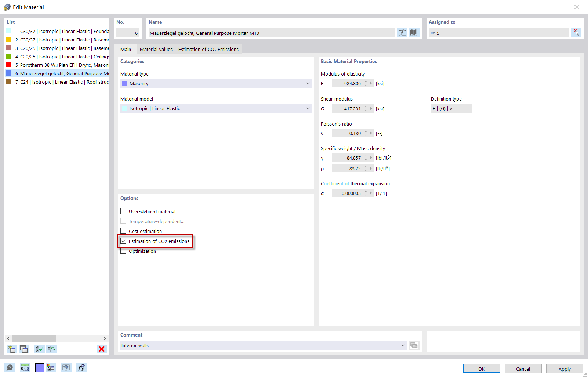Screen dimensions: 588x378
Task: Click the show-in-view monitor icon
Action: [66, 368]
